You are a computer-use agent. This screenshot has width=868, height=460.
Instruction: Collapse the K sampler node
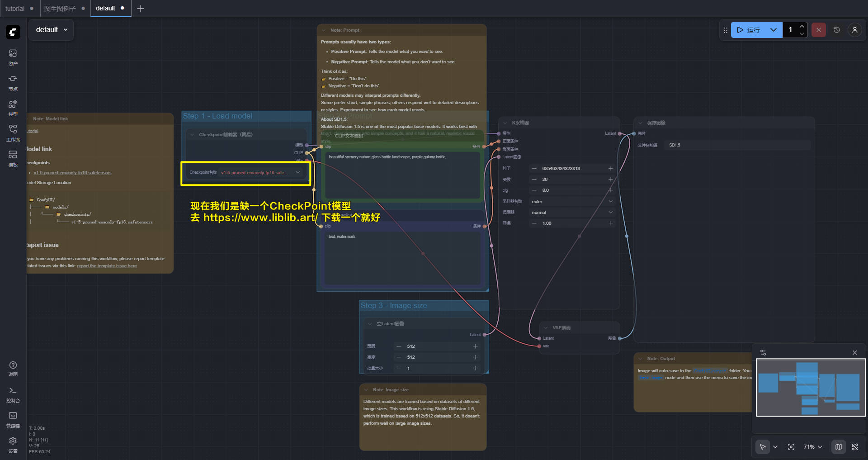(x=505, y=123)
